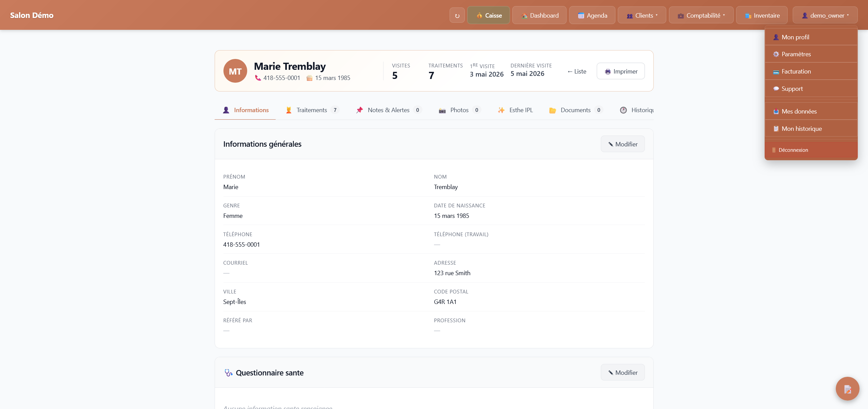Click the Dernière visite date 5 mai 2026
868x409 pixels.
(528, 74)
